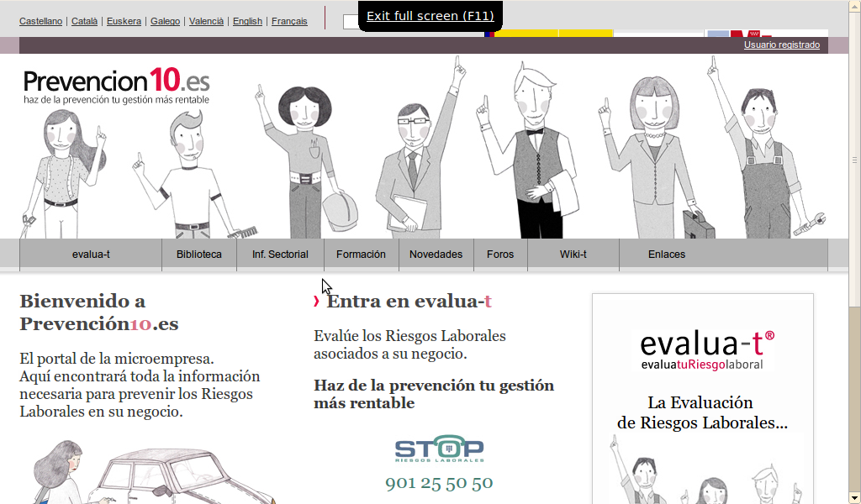861x504 pixels.
Task: Click the red chevron before Entra en evalua-t
Action: tap(316, 301)
